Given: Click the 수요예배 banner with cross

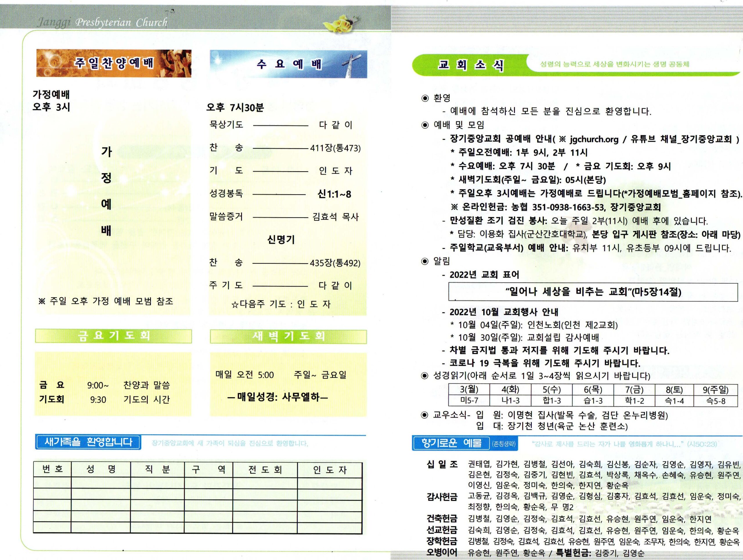Looking at the screenshot, I should (288, 64).
